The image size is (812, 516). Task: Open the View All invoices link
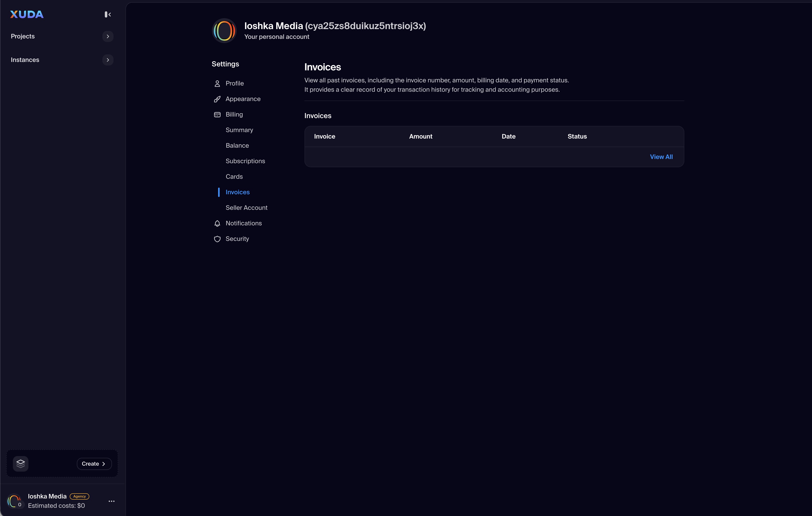pyautogui.click(x=661, y=157)
